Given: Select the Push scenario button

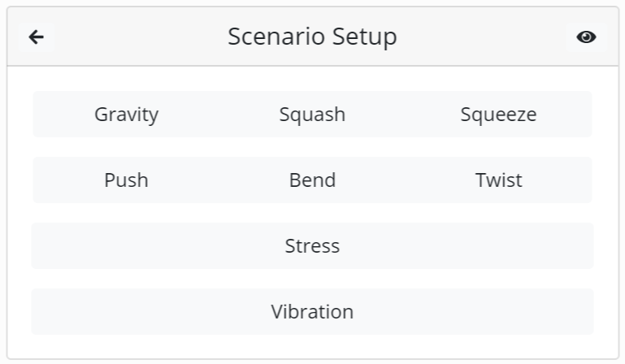Looking at the screenshot, I should (126, 180).
